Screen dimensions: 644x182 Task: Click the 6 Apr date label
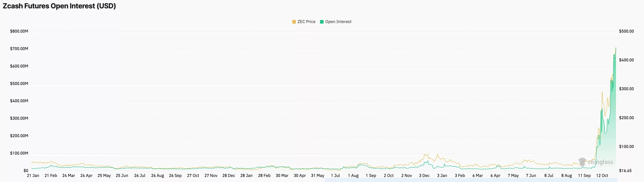click(x=495, y=176)
